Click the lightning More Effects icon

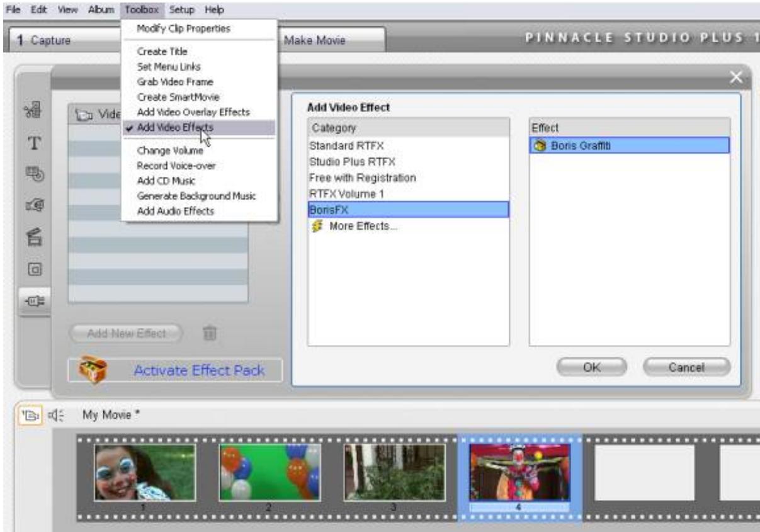[x=318, y=226]
